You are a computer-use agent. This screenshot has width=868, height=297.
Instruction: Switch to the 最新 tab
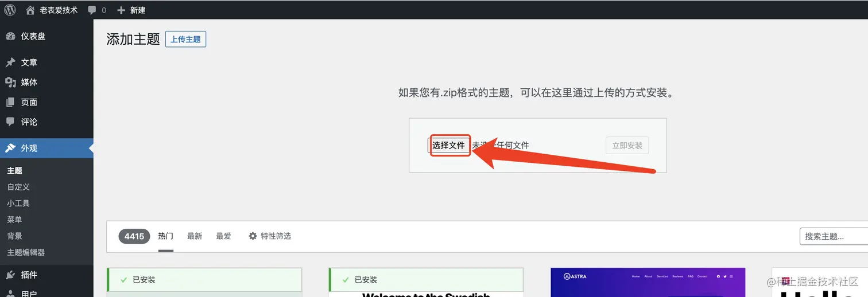[195, 236]
